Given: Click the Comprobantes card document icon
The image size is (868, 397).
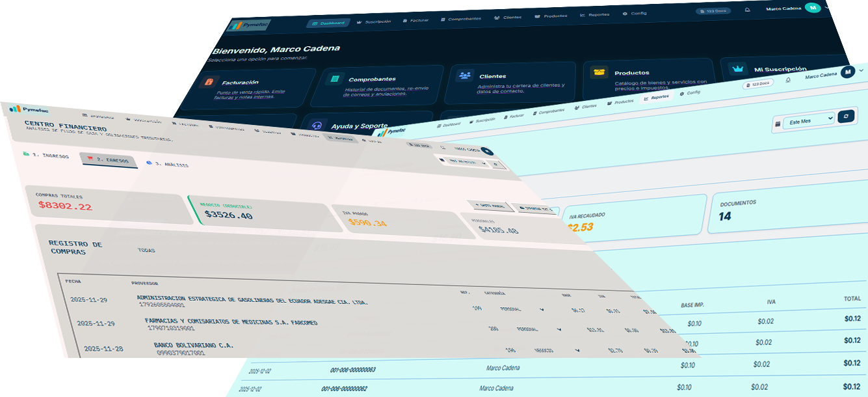Looking at the screenshot, I should [x=334, y=79].
